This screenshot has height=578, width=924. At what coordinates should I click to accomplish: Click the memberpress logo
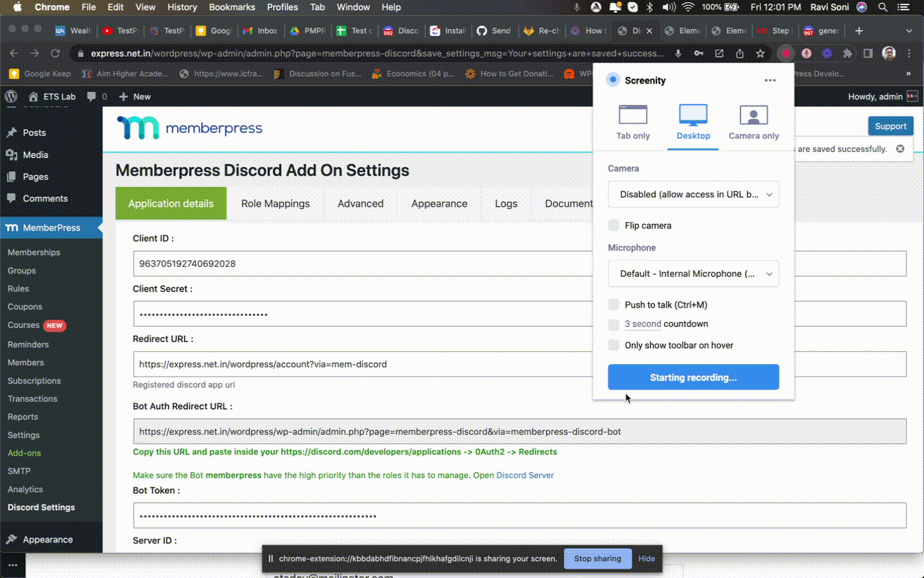tap(189, 128)
